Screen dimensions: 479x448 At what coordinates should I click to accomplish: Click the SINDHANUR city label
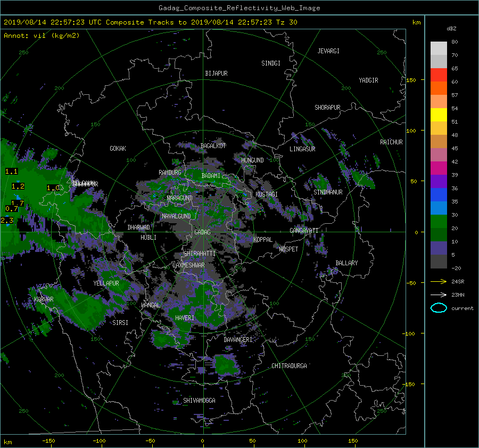pyautogui.click(x=328, y=192)
